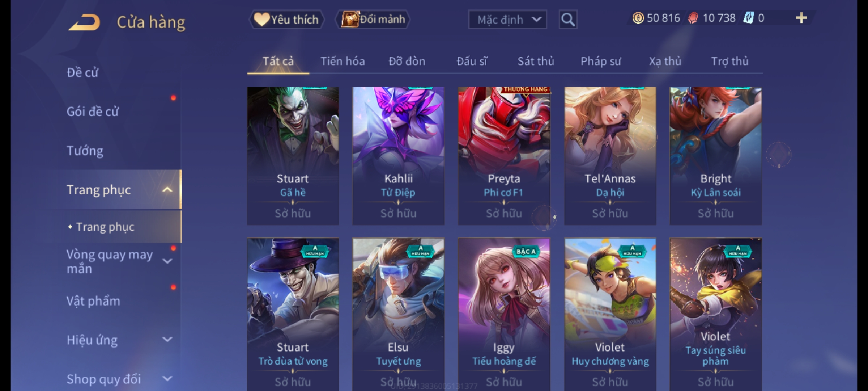Tap the plus icon to add currency
The height and width of the screenshot is (391, 868).
coord(801,18)
